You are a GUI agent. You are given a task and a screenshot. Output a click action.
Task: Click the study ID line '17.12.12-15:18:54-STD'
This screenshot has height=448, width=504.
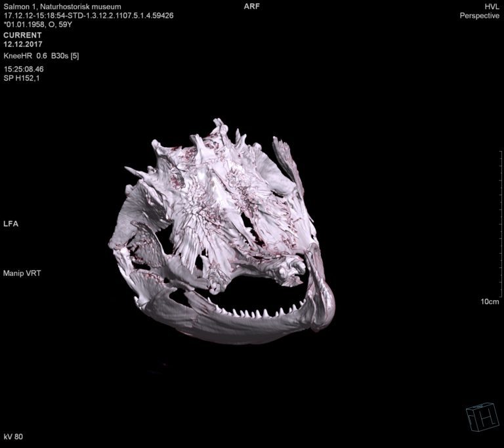click(x=89, y=16)
